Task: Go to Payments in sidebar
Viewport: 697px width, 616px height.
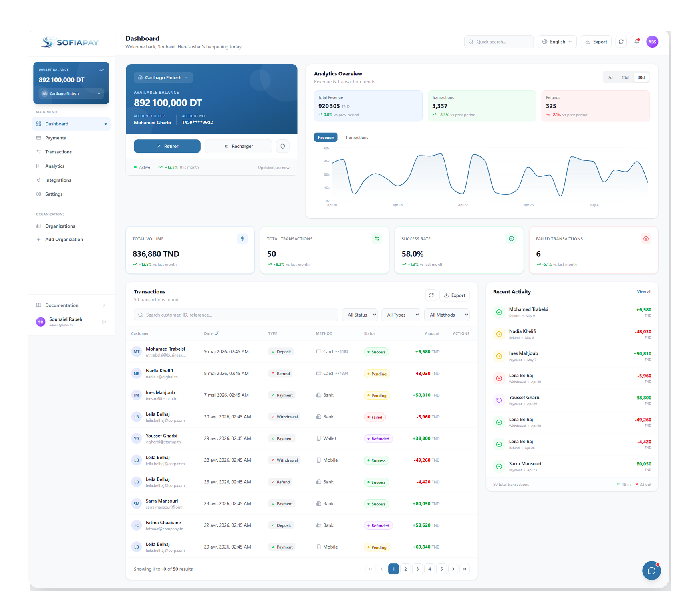Action: [x=71, y=138]
